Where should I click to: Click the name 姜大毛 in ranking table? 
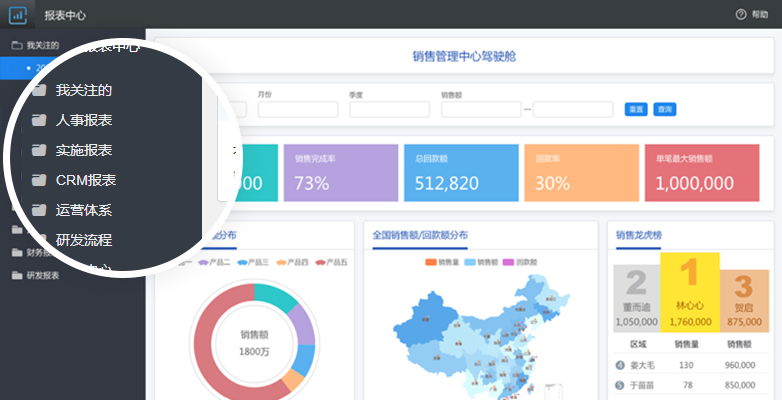(642, 365)
